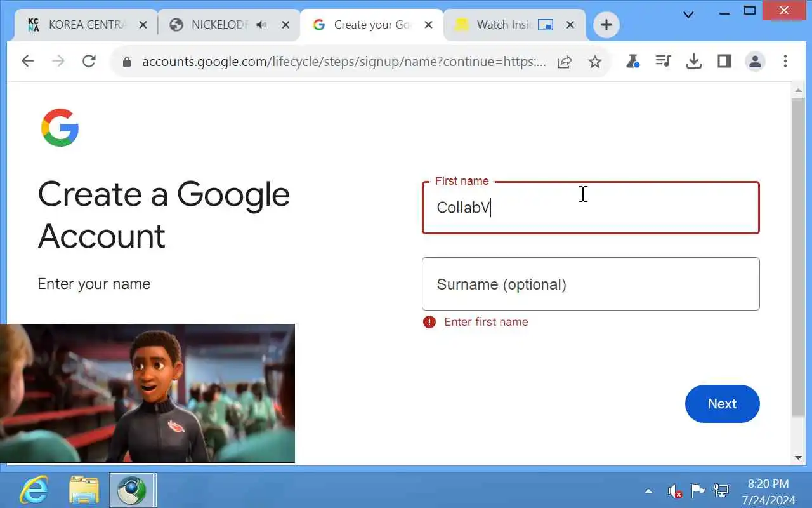Click the Next button
Screen dimensions: 812x508
click(722, 404)
